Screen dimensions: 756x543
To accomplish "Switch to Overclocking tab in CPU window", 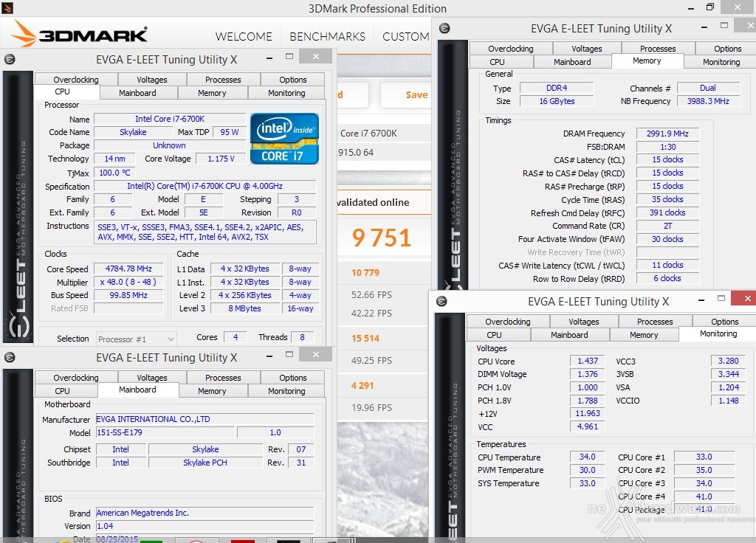I will [x=76, y=80].
